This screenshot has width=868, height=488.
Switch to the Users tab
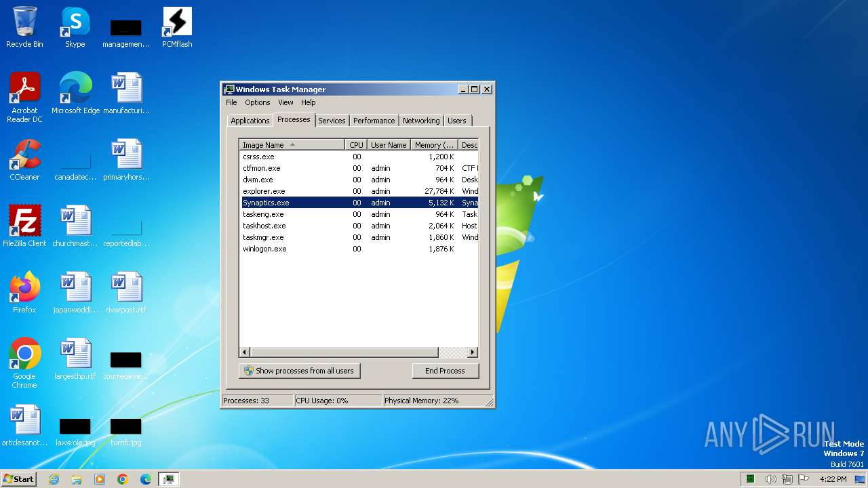457,121
